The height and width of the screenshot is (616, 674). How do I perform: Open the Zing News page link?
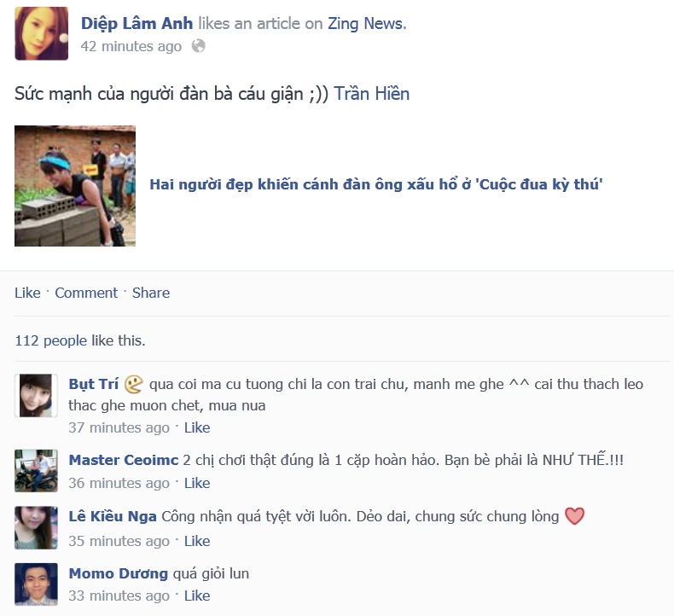coord(367,24)
